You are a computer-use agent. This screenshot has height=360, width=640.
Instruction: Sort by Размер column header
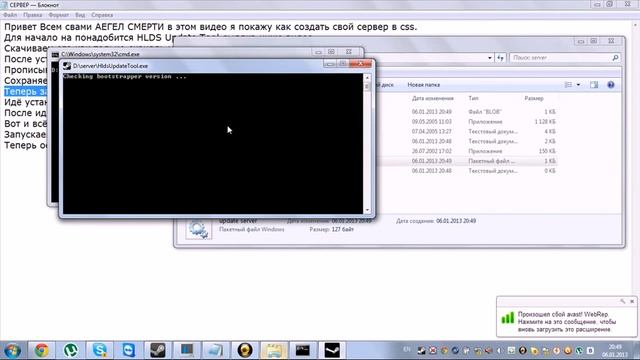coord(534,98)
